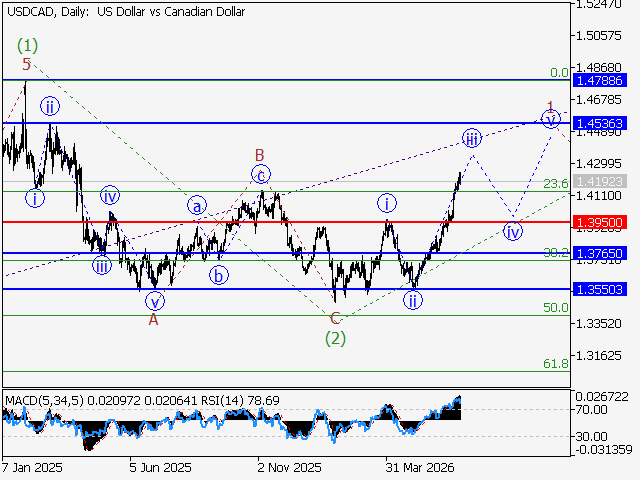Click the red 1 wave label at projection end

point(550,107)
